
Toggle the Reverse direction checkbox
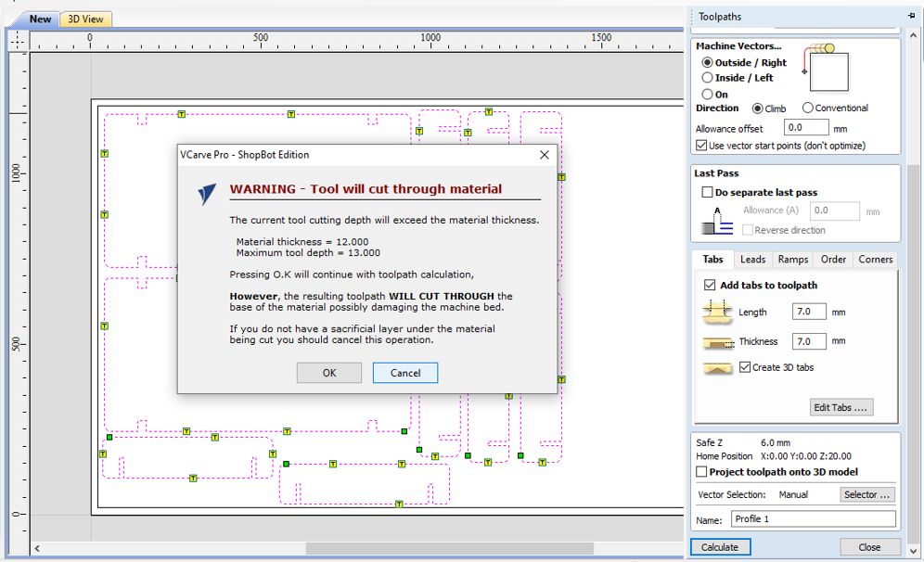tap(747, 230)
